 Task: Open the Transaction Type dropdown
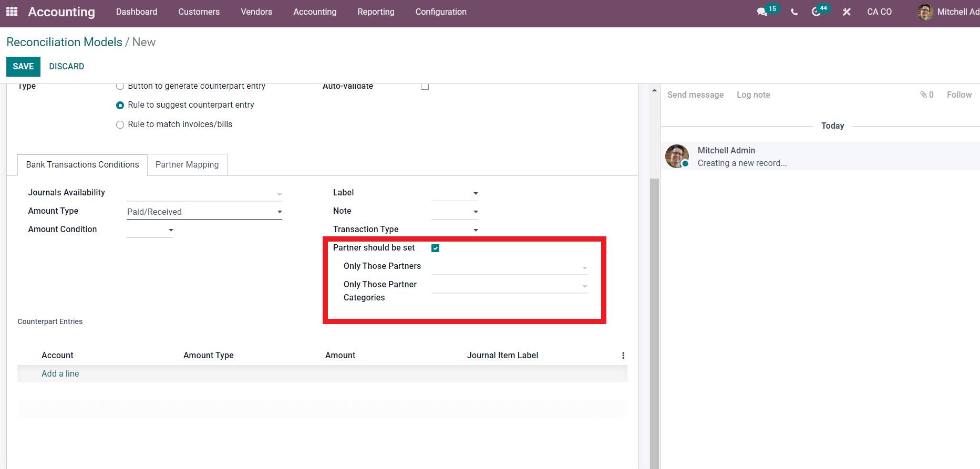click(x=455, y=230)
